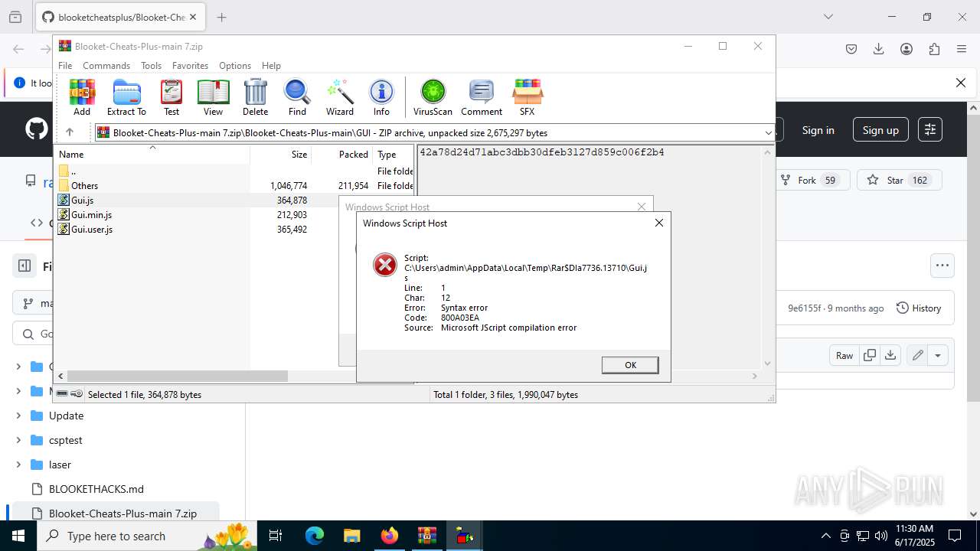Open the Firefox extensions icon
Image resolution: width=980 pixels, height=551 pixels.
tap(933, 49)
